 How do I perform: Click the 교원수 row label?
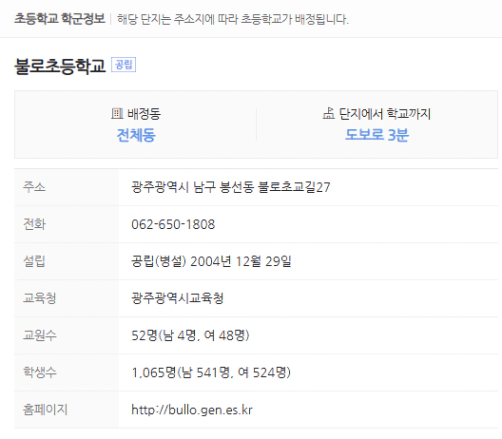point(39,335)
